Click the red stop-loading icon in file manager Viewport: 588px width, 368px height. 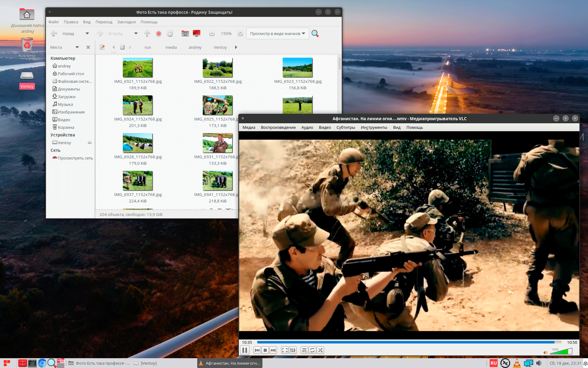point(159,34)
